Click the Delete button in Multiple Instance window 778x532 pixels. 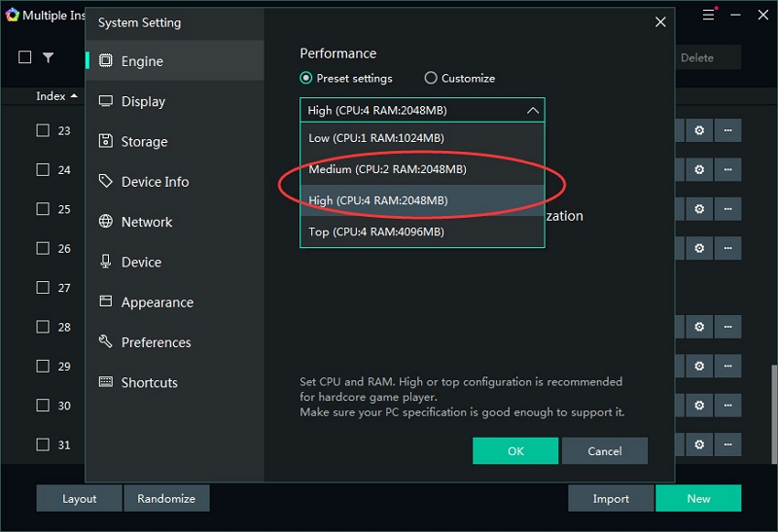(708, 57)
